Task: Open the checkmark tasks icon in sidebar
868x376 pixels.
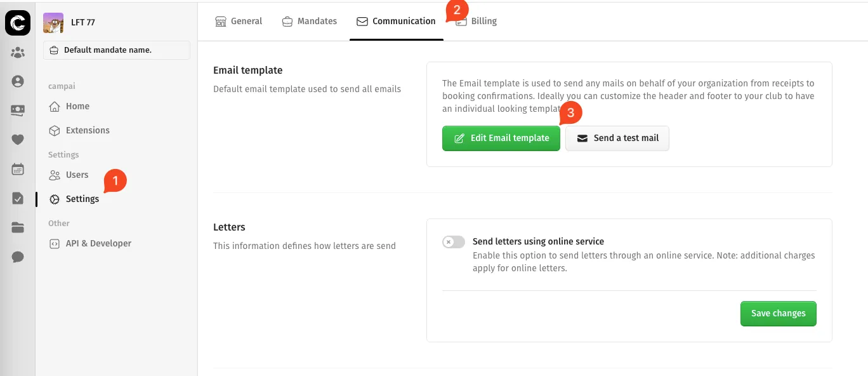Action: tap(18, 198)
